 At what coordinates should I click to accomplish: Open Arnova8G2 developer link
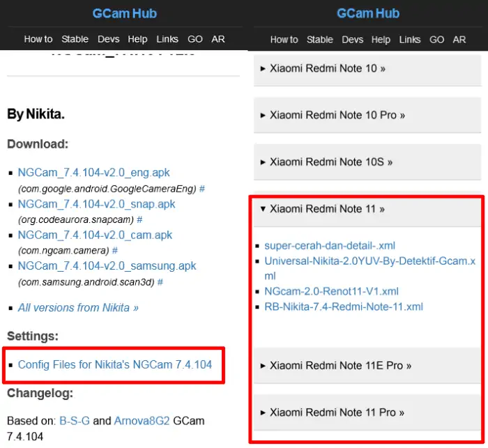[142, 421]
